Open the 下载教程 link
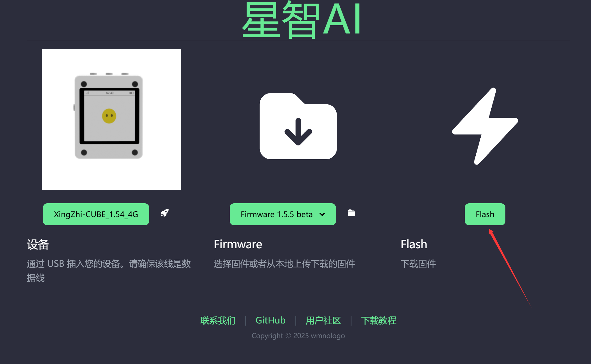 click(x=379, y=320)
